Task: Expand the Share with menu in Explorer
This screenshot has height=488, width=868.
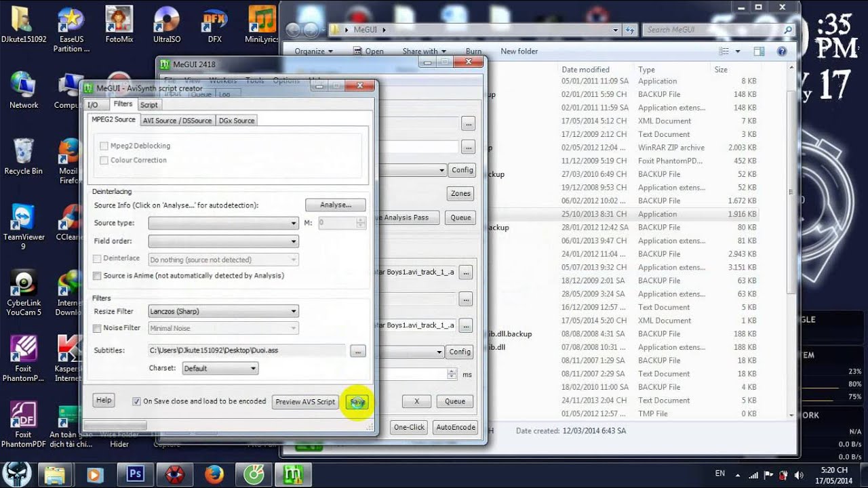Action: [424, 52]
